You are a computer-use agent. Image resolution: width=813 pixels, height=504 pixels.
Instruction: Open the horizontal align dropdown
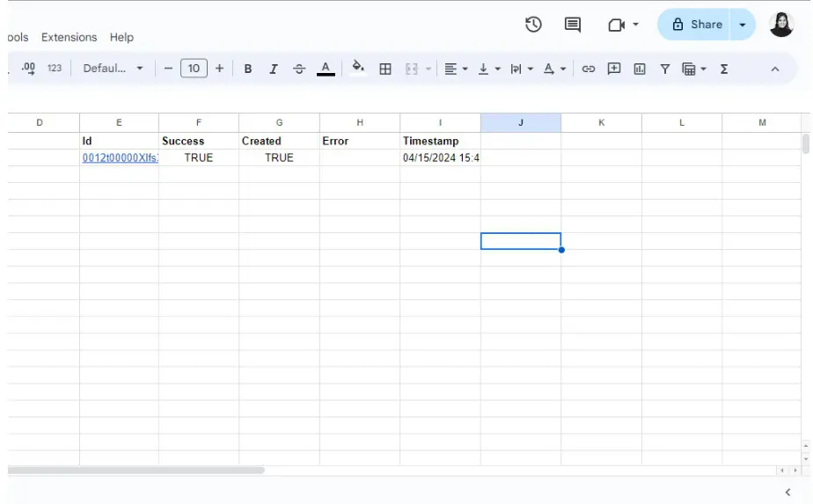(455, 69)
